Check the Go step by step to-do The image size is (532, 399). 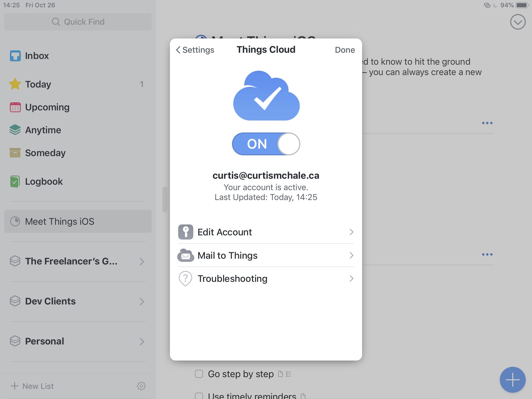point(199,374)
